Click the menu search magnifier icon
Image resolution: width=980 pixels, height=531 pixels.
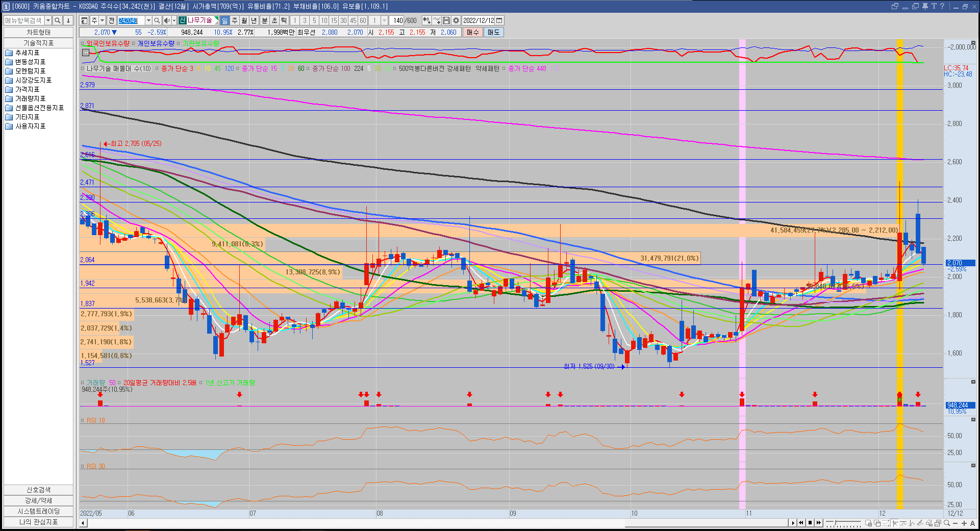tap(57, 20)
